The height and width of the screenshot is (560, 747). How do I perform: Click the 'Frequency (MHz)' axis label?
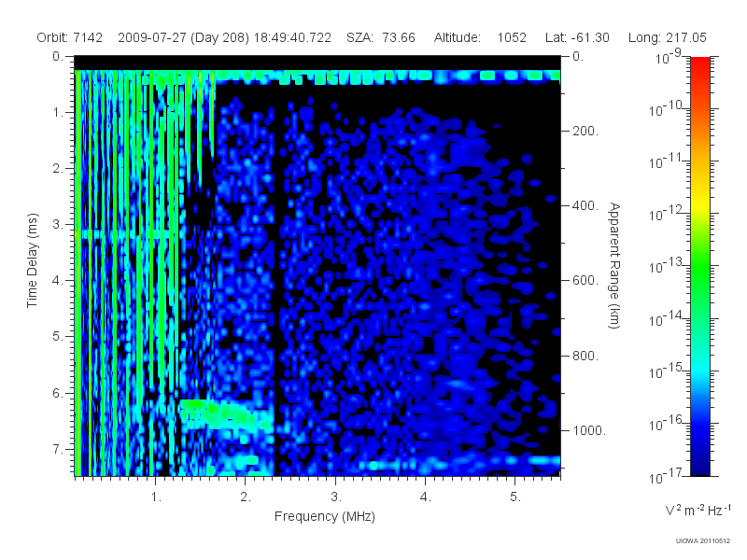coord(325,516)
